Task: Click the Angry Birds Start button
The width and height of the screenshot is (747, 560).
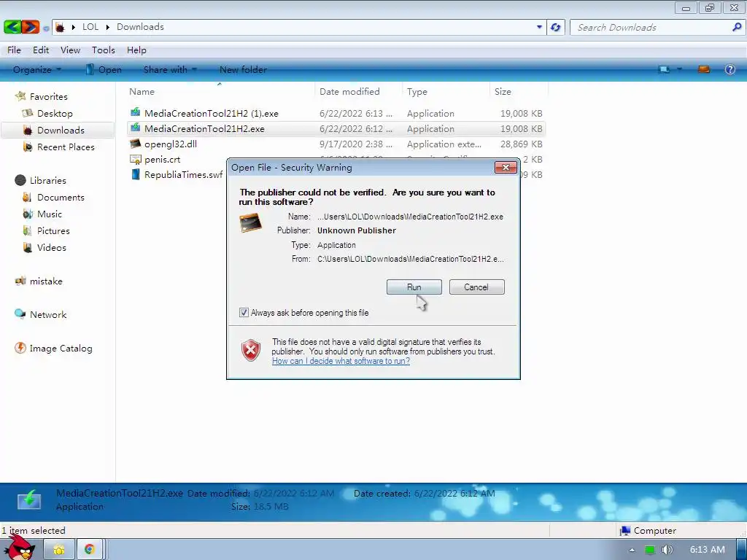Action: coord(19,548)
